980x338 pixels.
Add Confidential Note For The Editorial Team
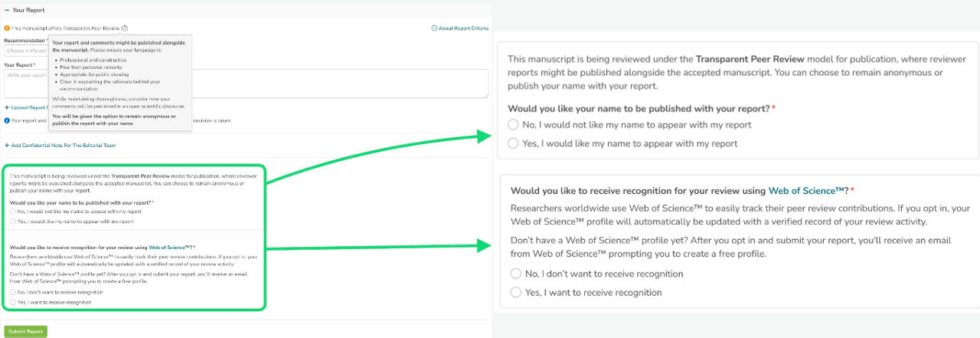pyautogui.click(x=60, y=145)
